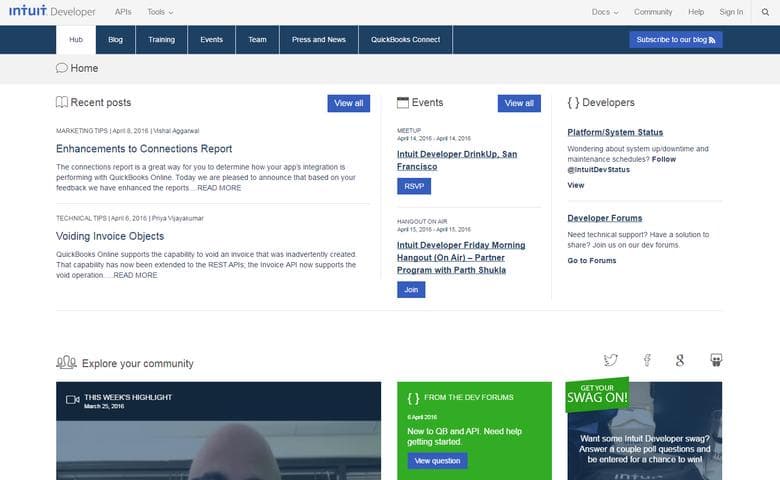This screenshot has height=480, width=780.
Task: Open the search magnifier icon
Action: click(765, 12)
